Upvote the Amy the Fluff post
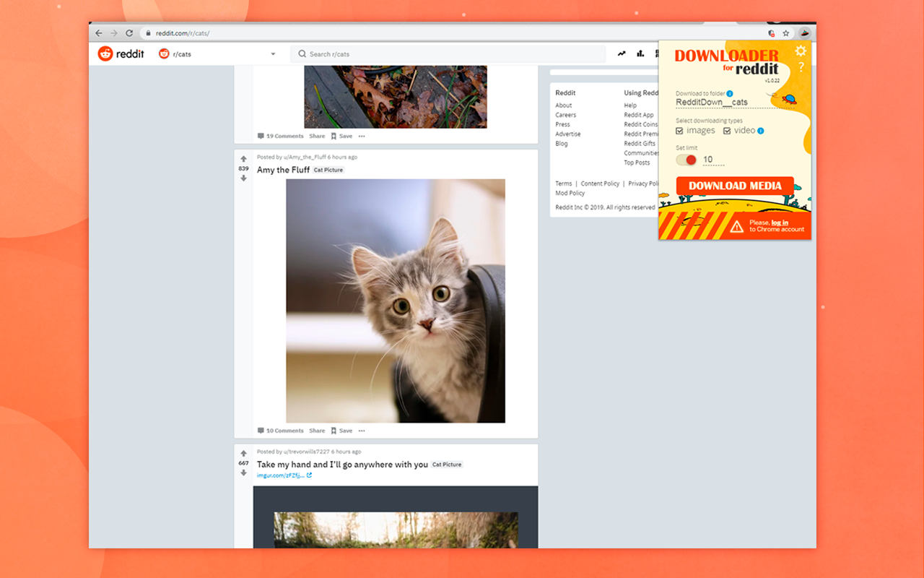924x578 pixels. click(243, 159)
